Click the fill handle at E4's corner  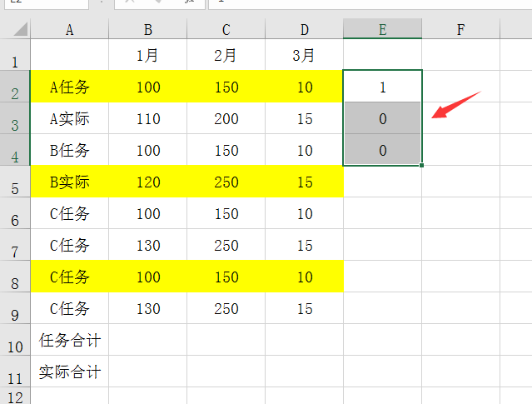[422, 165]
